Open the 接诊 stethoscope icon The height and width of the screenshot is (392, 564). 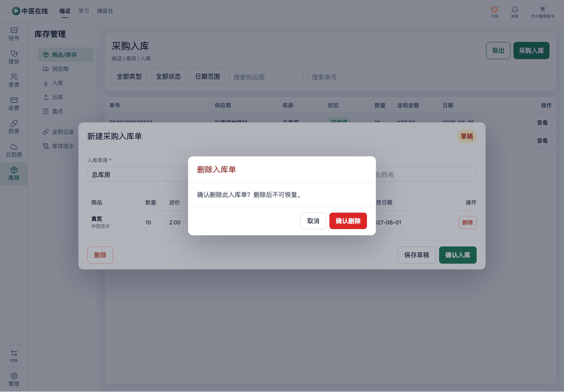14,57
